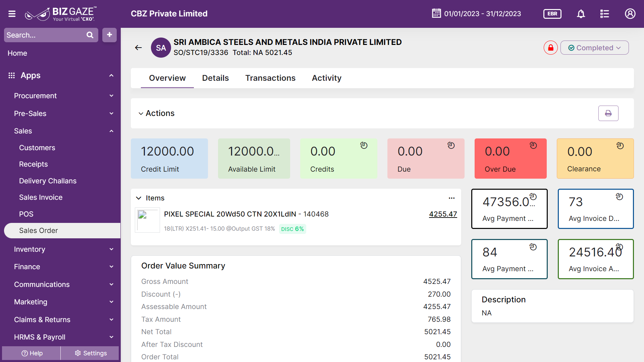Collapse the Actions section
Image resolution: width=644 pixels, height=362 pixels.
pos(141,114)
